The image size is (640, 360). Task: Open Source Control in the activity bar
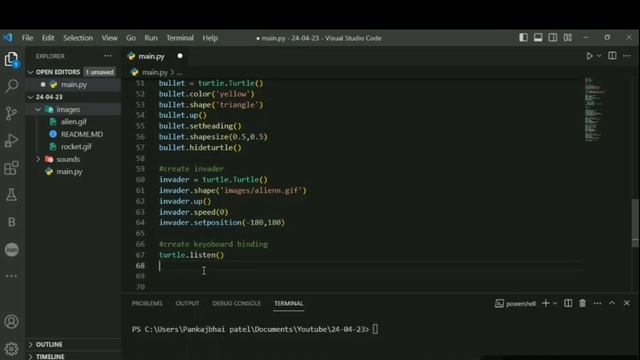tap(11, 113)
